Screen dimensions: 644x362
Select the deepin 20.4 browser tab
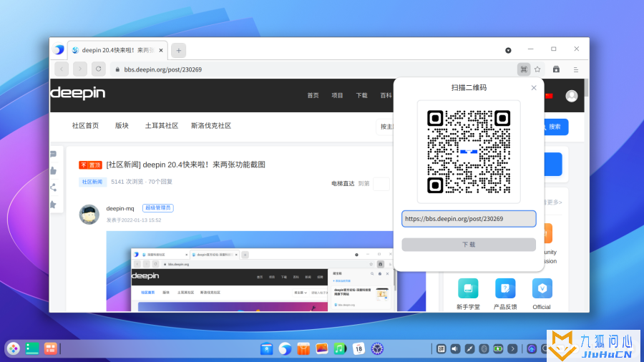(117, 50)
